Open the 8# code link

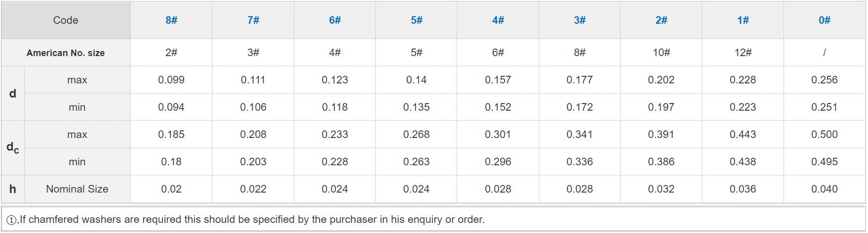pyautogui.click(x=171, y=20)
